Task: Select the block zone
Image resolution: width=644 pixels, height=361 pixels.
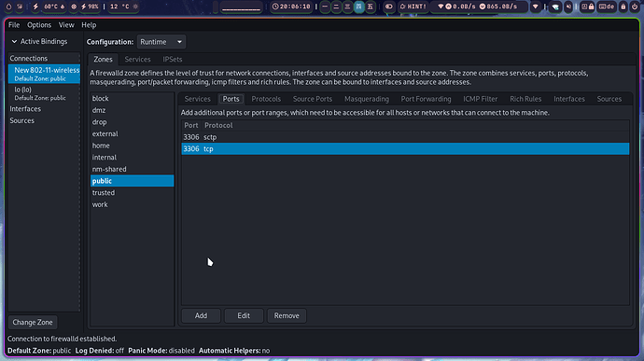Action: 133,99
